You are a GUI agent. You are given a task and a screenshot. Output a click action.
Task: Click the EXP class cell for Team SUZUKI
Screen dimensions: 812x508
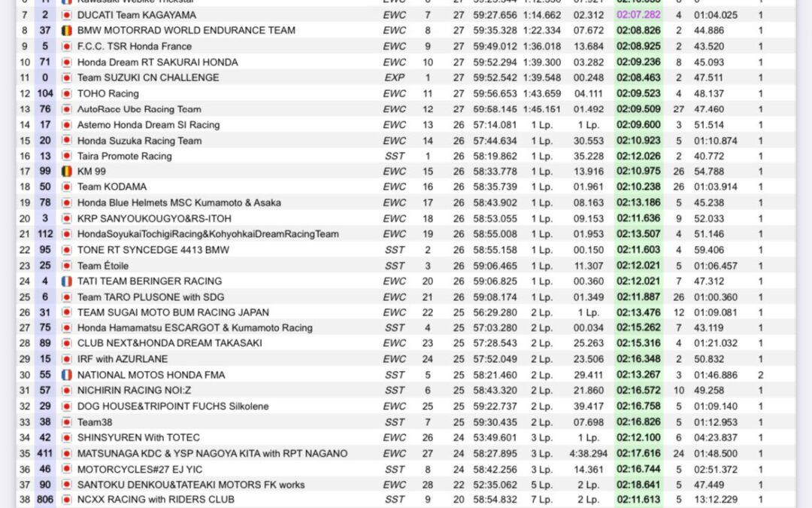[x=395, y=78]
